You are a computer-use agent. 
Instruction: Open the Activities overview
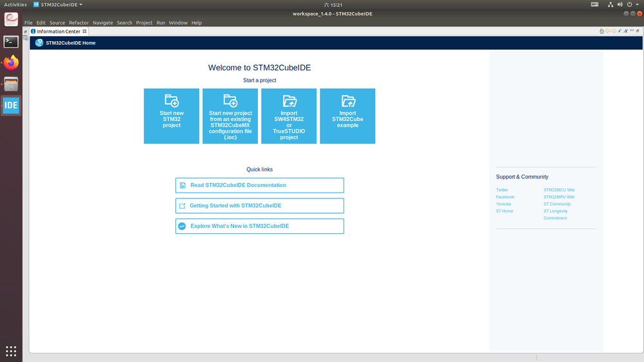tap(15, 5)
